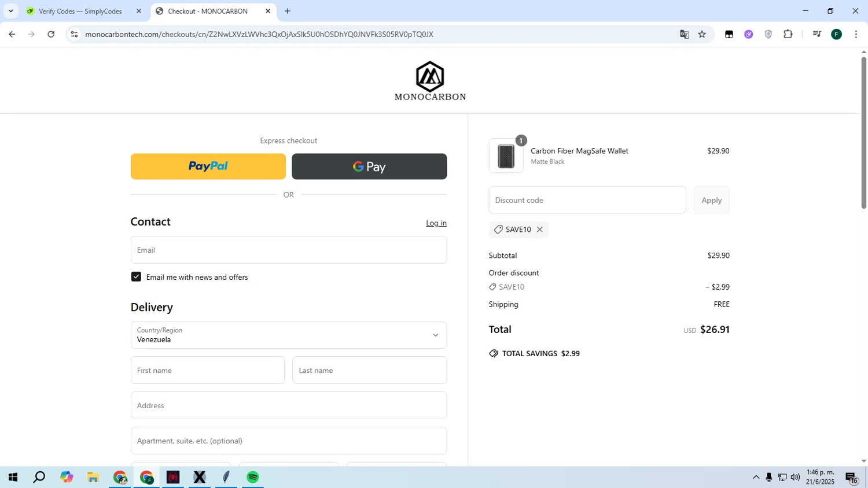The width and height of the screenshot is (868, 488).
Task: Click the address bar URL
Action: pyautogui.click(x=259, y=34)
